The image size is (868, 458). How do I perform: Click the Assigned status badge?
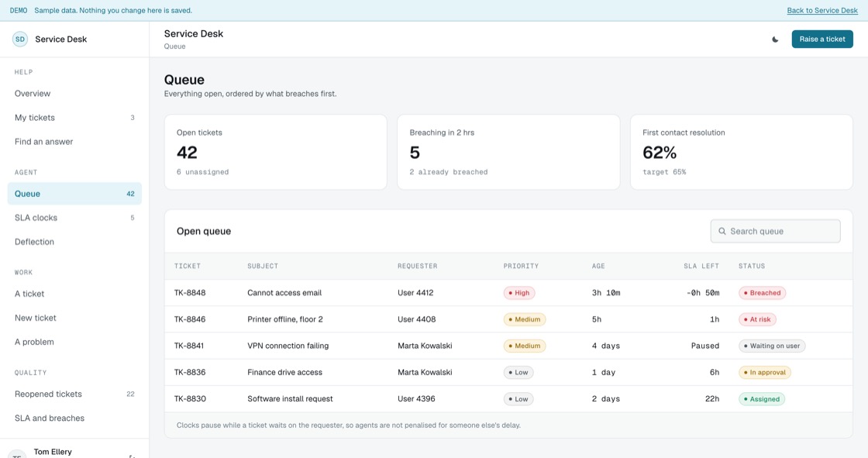point(762,399)
